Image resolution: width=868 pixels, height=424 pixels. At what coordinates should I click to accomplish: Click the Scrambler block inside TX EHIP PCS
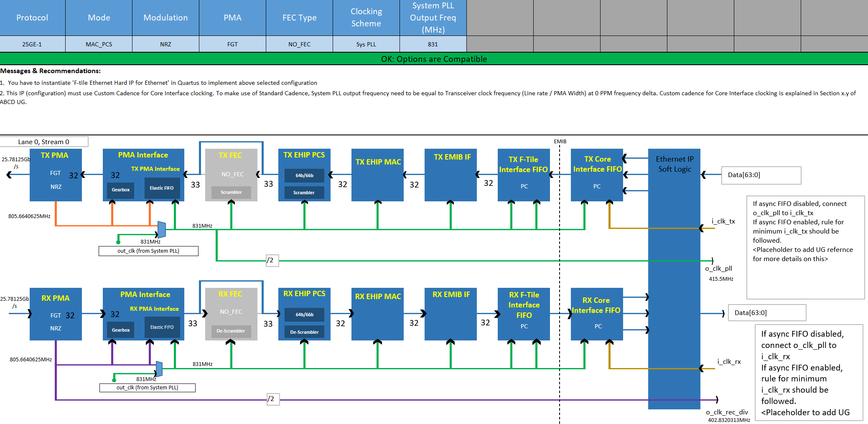coord(304,193)
